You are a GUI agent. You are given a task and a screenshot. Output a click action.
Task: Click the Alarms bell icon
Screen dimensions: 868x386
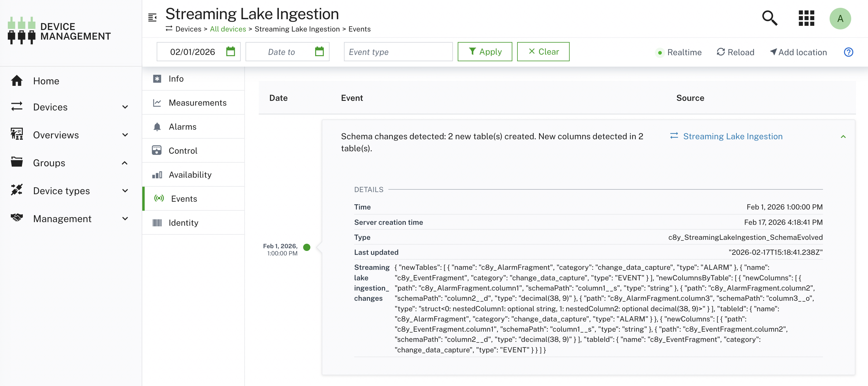point(157,127)
